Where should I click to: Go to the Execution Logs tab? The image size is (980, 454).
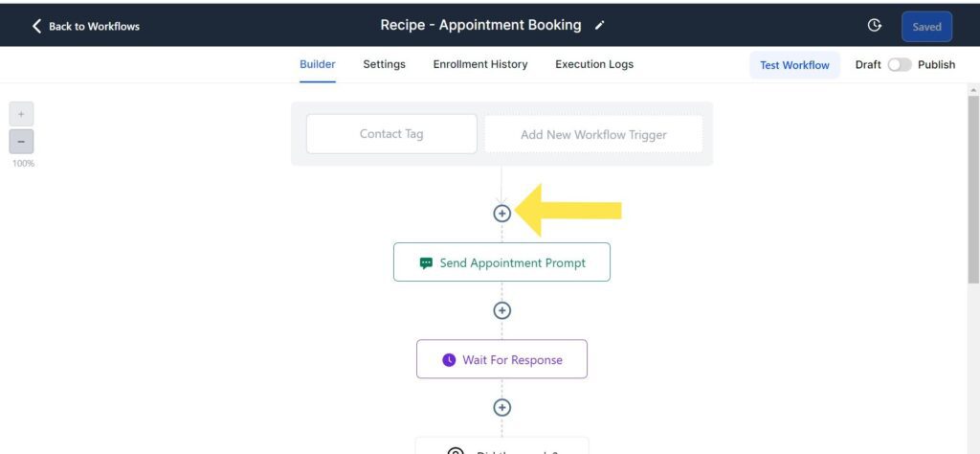click(594, 64)
